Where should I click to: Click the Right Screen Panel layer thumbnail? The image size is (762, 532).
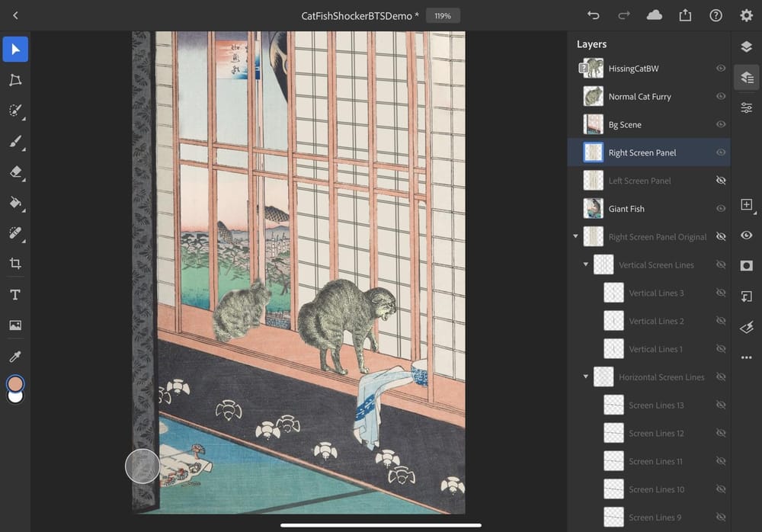(594, 152)
